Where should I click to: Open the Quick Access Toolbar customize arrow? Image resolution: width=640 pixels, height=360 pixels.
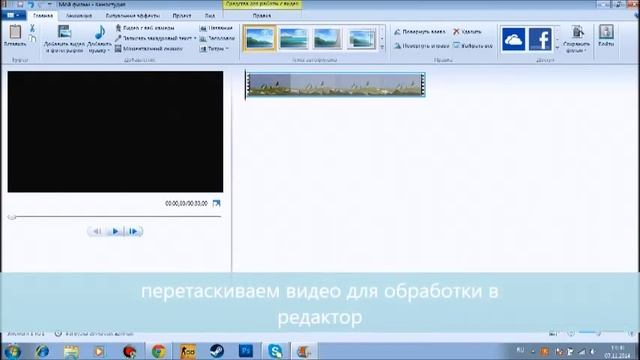click(50, 4)
